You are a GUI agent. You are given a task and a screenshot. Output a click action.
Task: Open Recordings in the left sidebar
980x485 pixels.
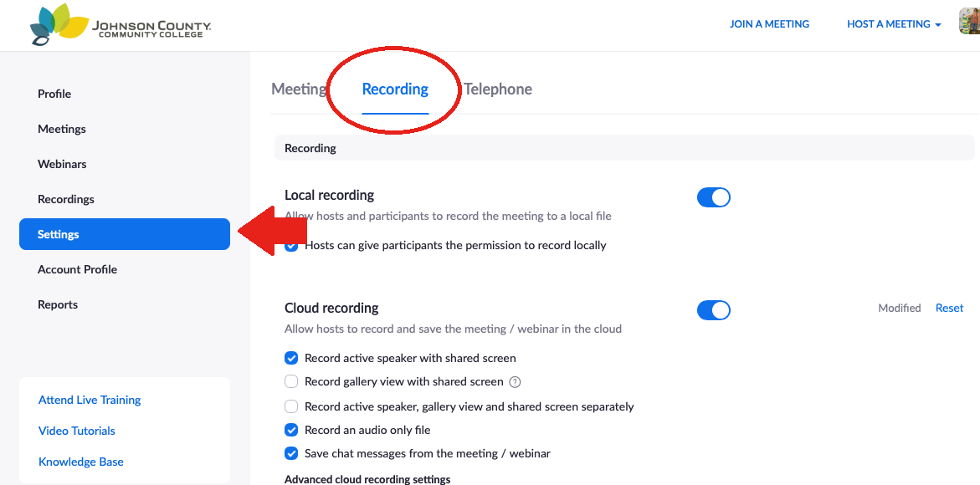pos(65,199)
